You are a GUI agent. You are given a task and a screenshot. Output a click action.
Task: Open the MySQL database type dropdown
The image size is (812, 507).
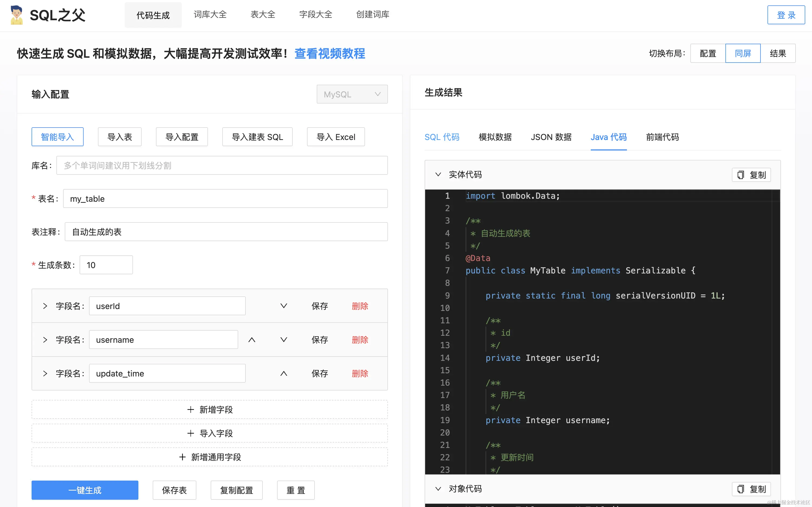(352, 94)
